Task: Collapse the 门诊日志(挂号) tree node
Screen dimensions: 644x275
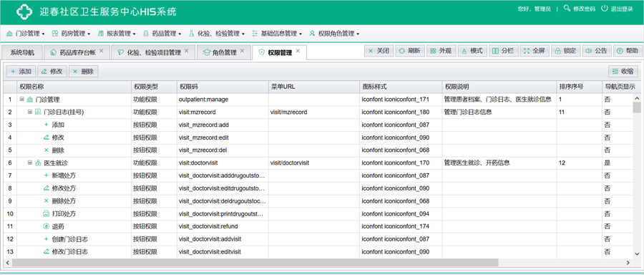Action: pyautogui.click(x=29, y=112)
